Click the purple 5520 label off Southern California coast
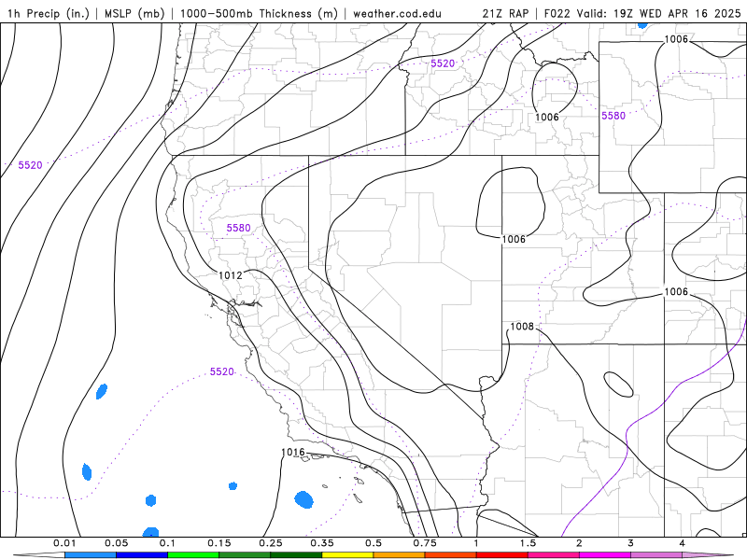This screenshot has height=560, width=747. pyautogui.click(x=222, y=371)
